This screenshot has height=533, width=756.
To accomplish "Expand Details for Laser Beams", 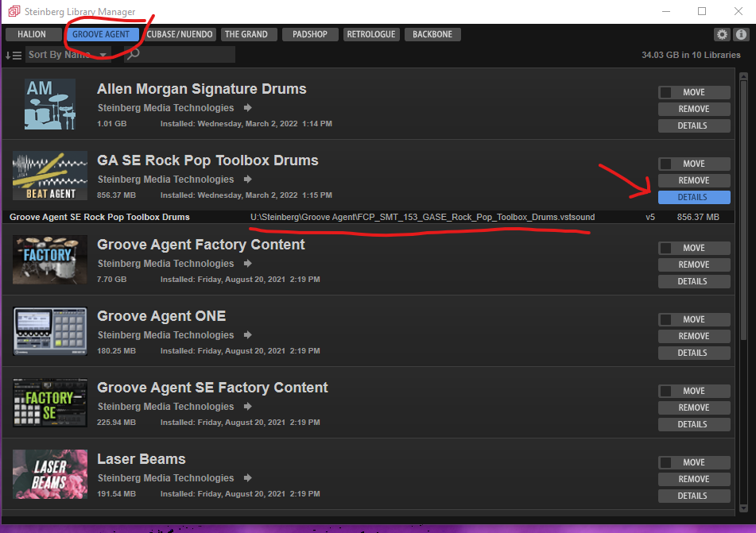I will coord(694,496).
